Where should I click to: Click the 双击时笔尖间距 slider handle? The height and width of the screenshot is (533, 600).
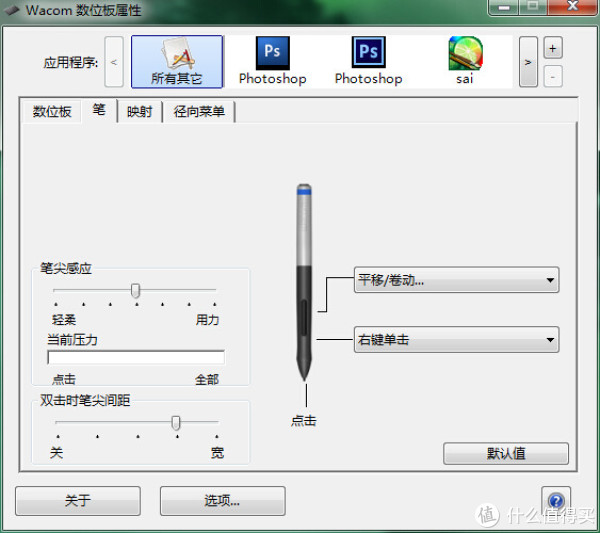(x=176, y=423)
